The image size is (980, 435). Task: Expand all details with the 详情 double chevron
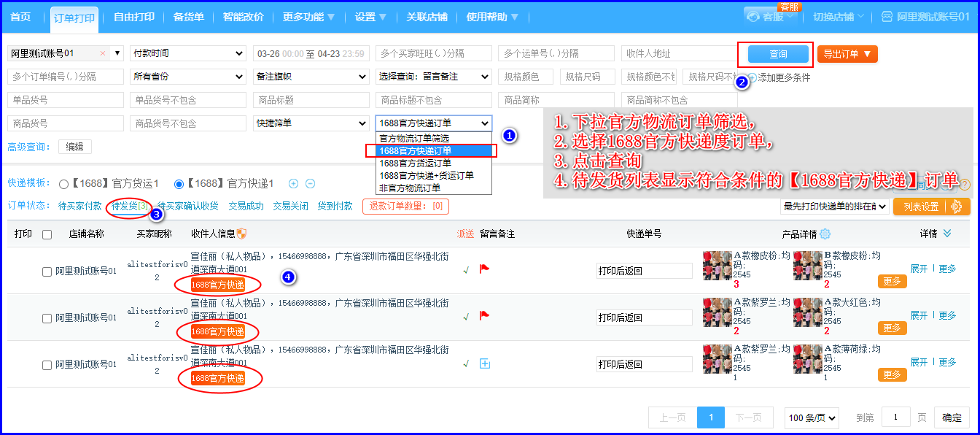pos(947,234)
